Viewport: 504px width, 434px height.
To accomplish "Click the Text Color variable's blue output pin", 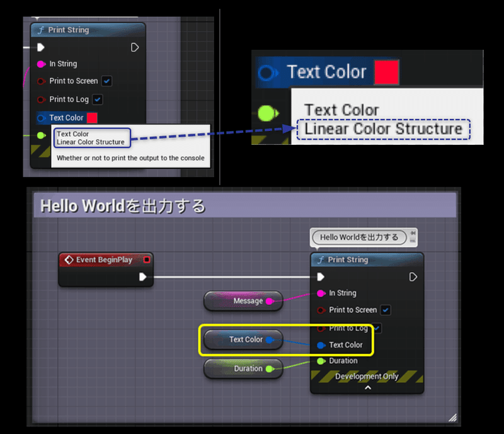I will pyautogui.click(x=270, y=340).
